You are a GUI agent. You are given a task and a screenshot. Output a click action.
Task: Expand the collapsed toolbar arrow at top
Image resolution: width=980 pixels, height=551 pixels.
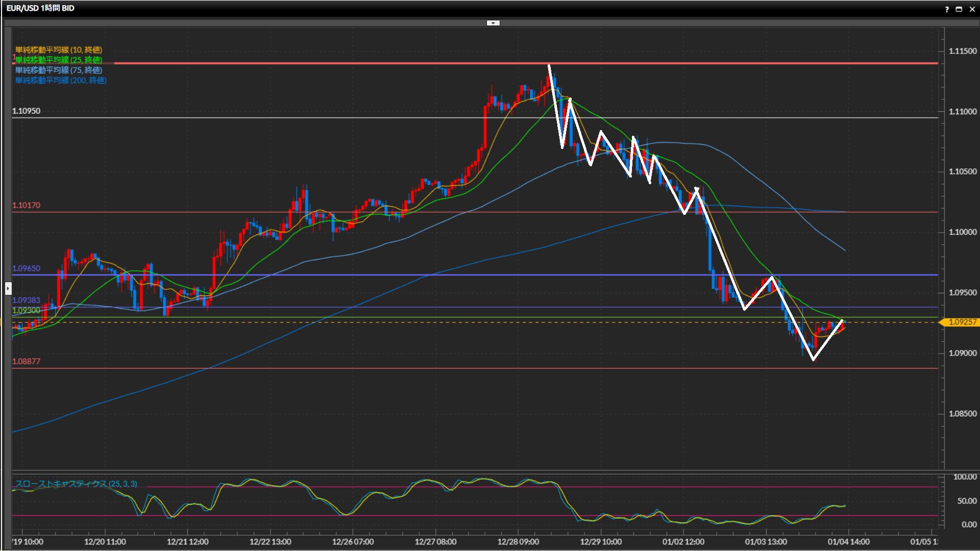(493, 23)
